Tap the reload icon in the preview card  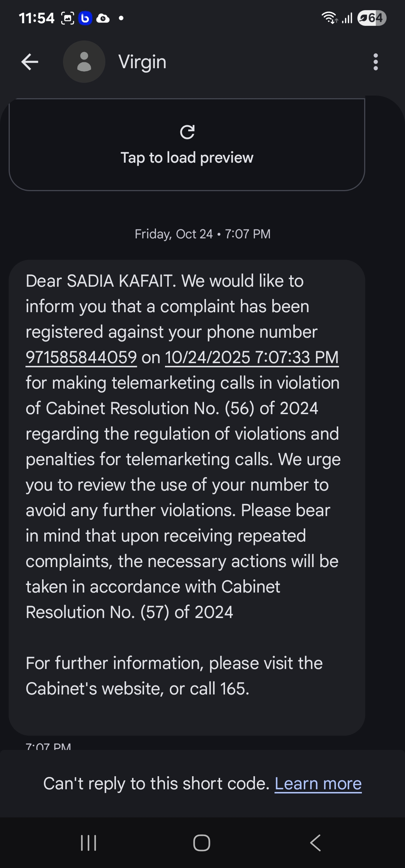tap(187, 132)
